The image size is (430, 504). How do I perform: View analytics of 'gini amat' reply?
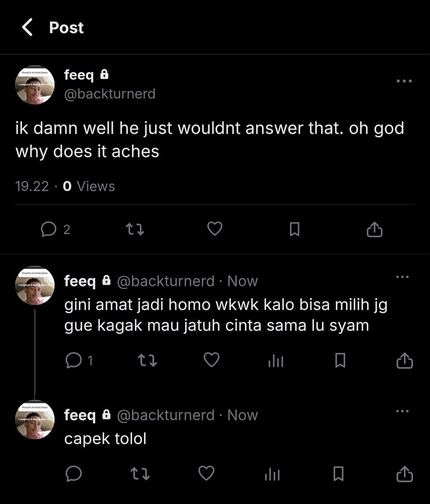pos(276,361)
